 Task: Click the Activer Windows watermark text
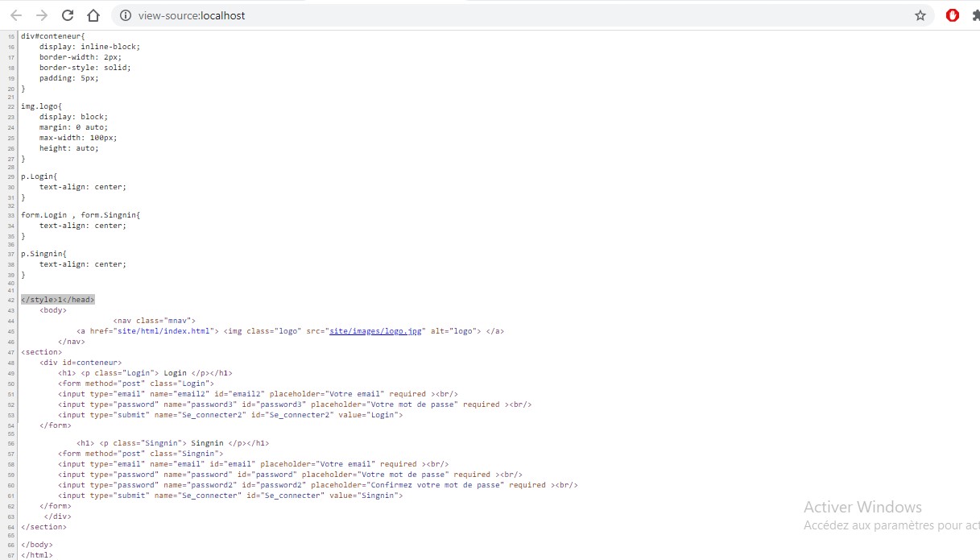point(862,507)
